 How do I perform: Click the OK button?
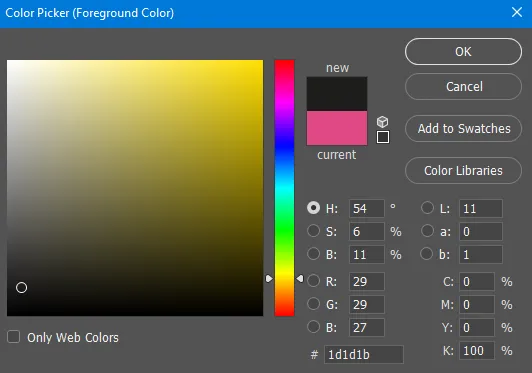click(x=463, y=52)
